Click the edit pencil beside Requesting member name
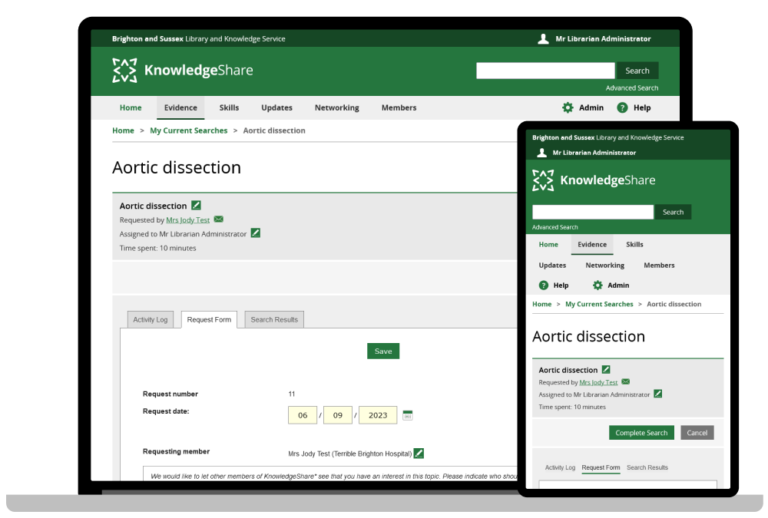The width and height of the screenshot is (768, 518). click(419, 453)
